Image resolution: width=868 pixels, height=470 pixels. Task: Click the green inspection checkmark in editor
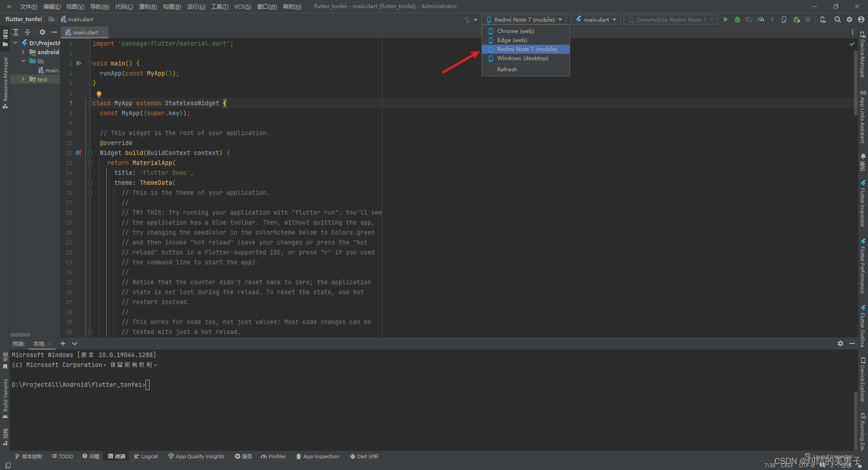852,44
